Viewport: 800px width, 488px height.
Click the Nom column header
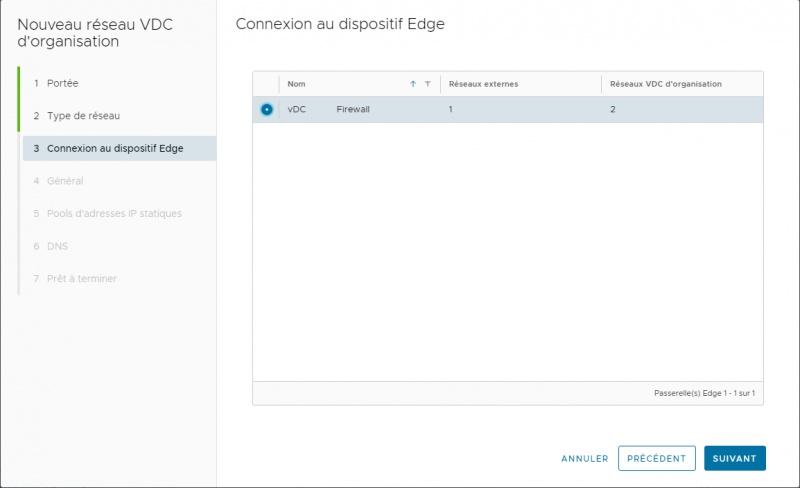(x=296, y=84)
